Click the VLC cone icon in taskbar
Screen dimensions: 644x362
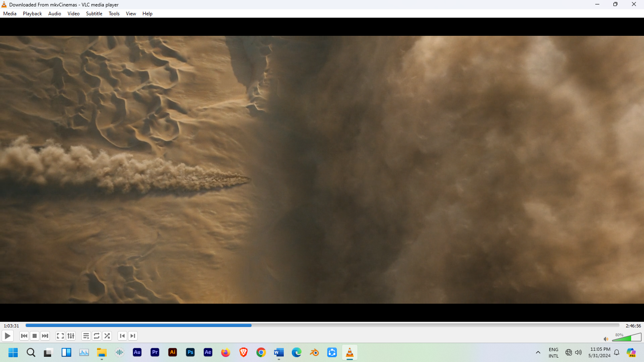tap(350, 352)
